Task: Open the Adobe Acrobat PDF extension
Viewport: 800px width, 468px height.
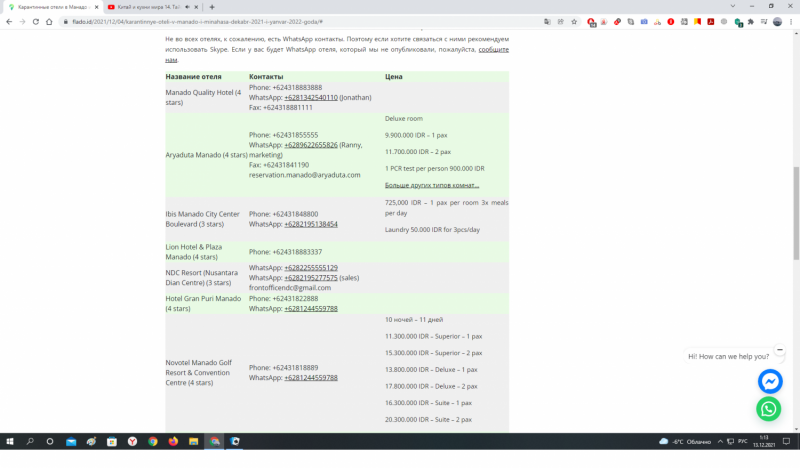Action: (x=710, y=22)
